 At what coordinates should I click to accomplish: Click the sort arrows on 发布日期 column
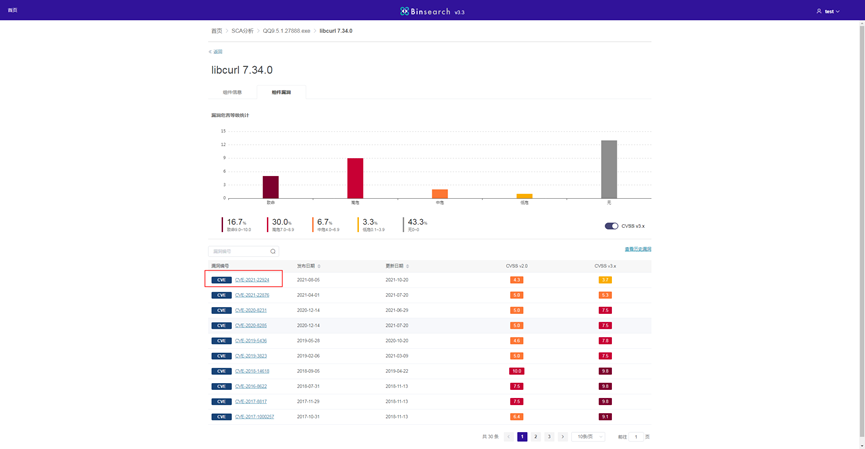coord(319,267)
